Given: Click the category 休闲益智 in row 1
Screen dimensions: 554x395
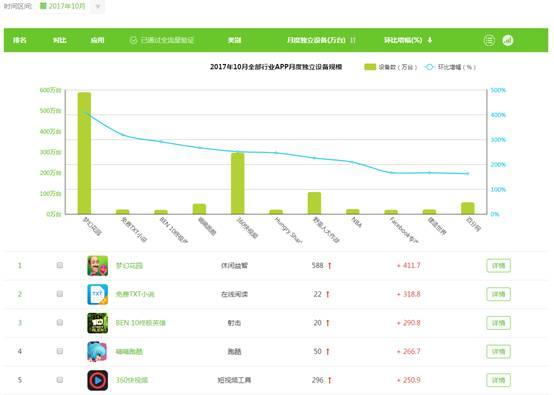Looking at the screenshot, I should (234, 265).
